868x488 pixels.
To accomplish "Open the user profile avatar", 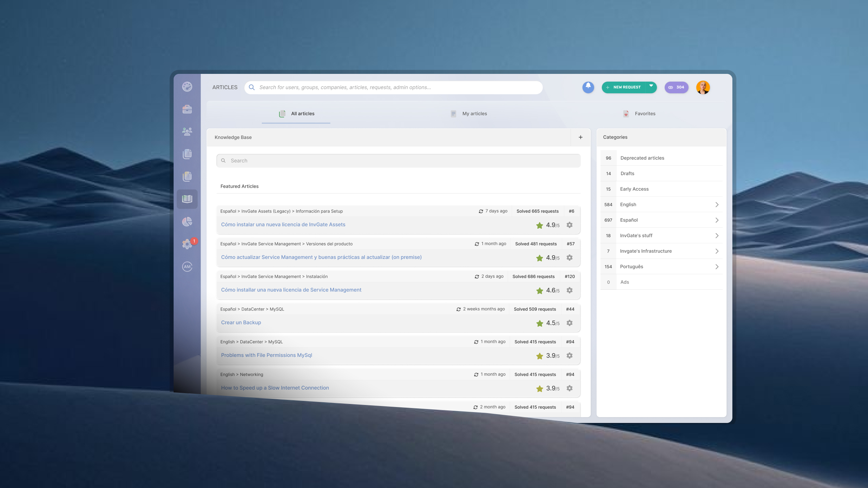I will point(703,87).
